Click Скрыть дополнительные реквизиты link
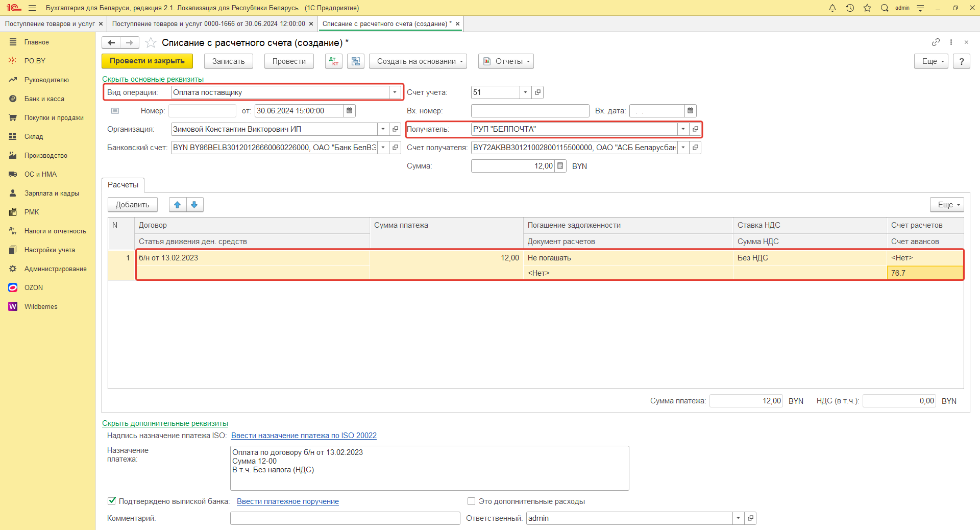 [165, 423]
